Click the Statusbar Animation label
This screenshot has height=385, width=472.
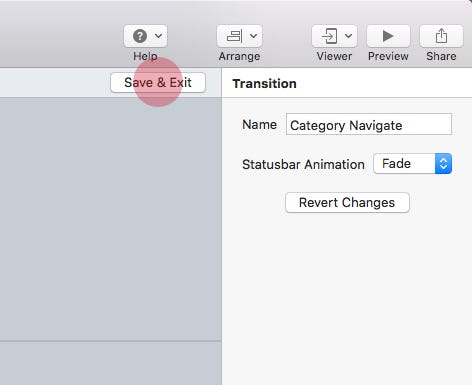(303, 165)
